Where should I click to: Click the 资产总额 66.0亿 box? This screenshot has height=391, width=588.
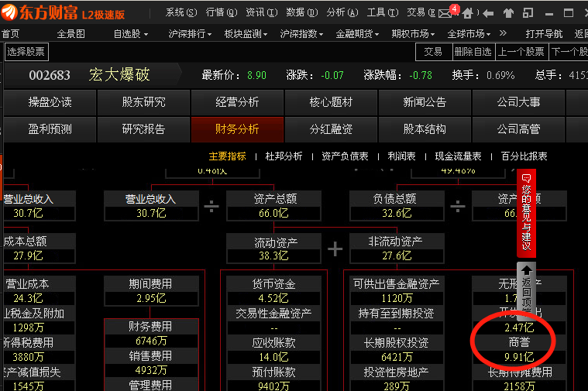click(273, 206)
